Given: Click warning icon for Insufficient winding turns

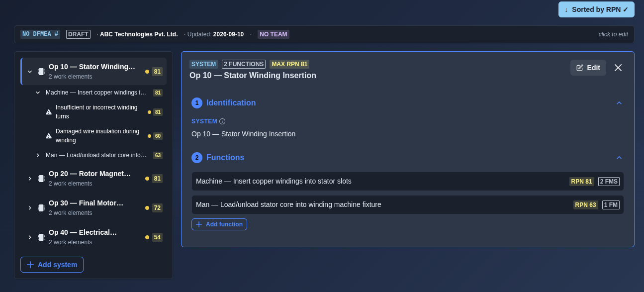Looking at the screenshot, I should [49, 112].
